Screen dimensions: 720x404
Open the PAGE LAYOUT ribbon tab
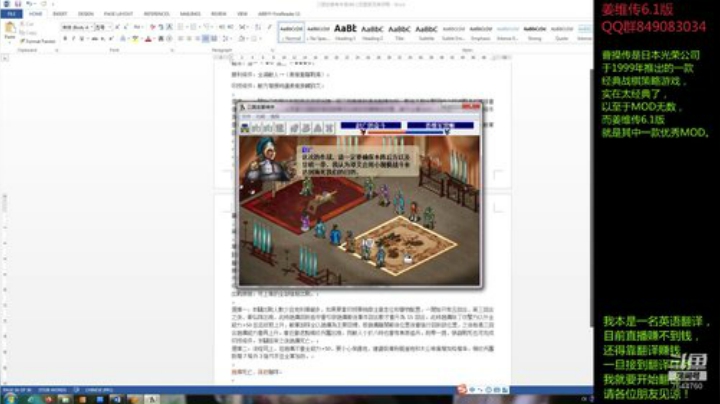[x=118, y=14]
